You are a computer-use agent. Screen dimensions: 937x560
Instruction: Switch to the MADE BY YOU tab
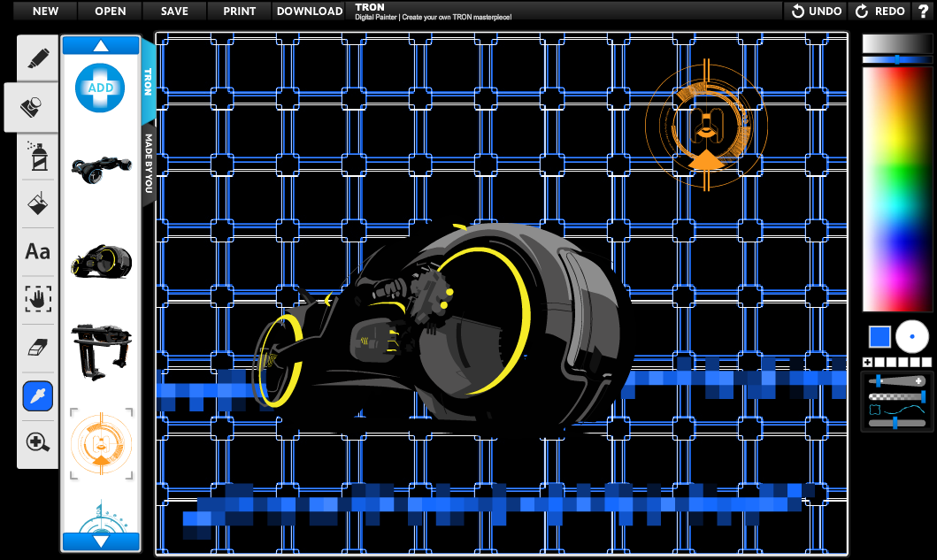click(x=149, y=163)
